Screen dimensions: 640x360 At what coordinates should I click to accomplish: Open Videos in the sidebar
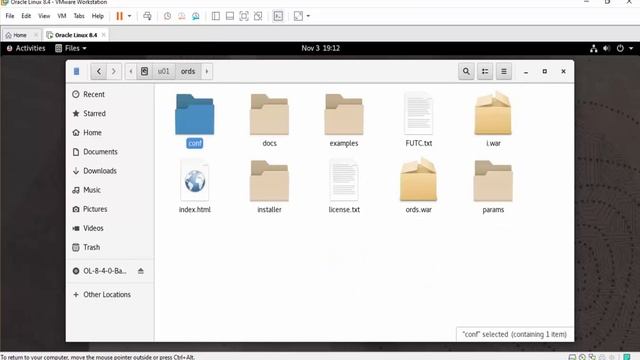(x=110, y=228)
